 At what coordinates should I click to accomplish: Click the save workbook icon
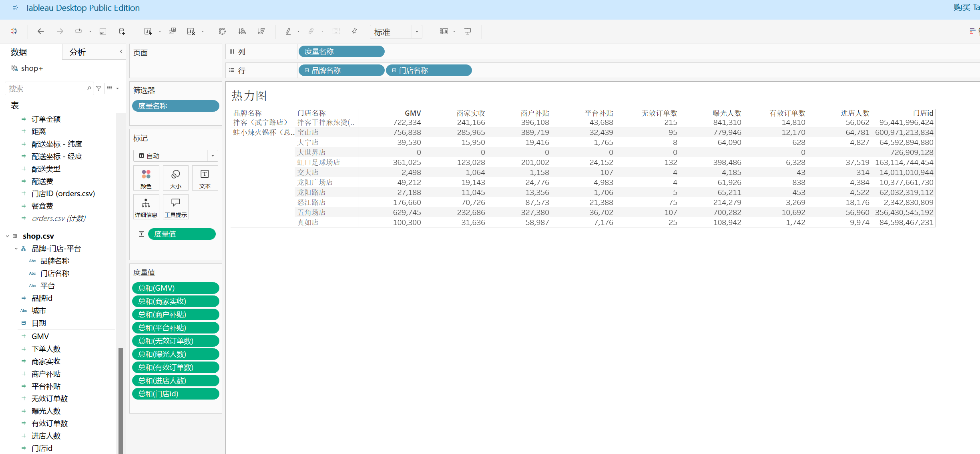click(103, 31)
